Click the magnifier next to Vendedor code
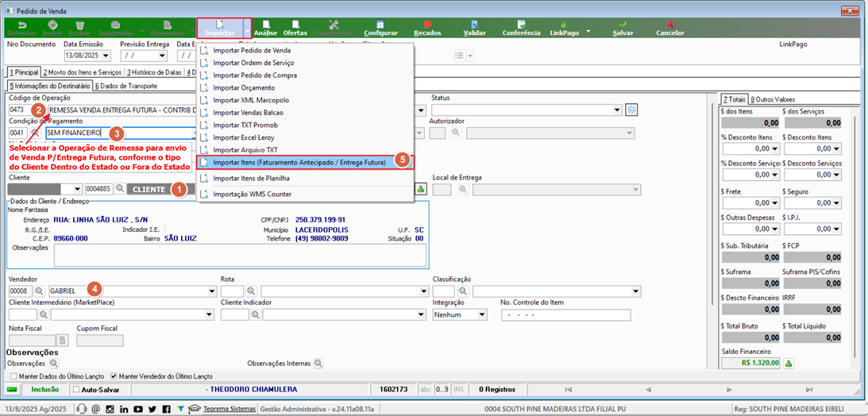Viewport: 868px width, 416px height. click(x=40, y=291)
